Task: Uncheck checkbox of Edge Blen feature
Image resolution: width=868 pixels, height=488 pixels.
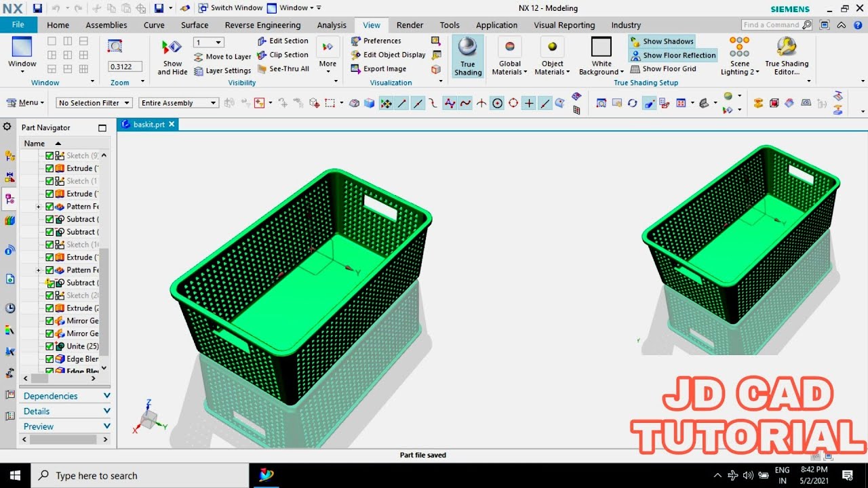Action: tap(50, 359)
